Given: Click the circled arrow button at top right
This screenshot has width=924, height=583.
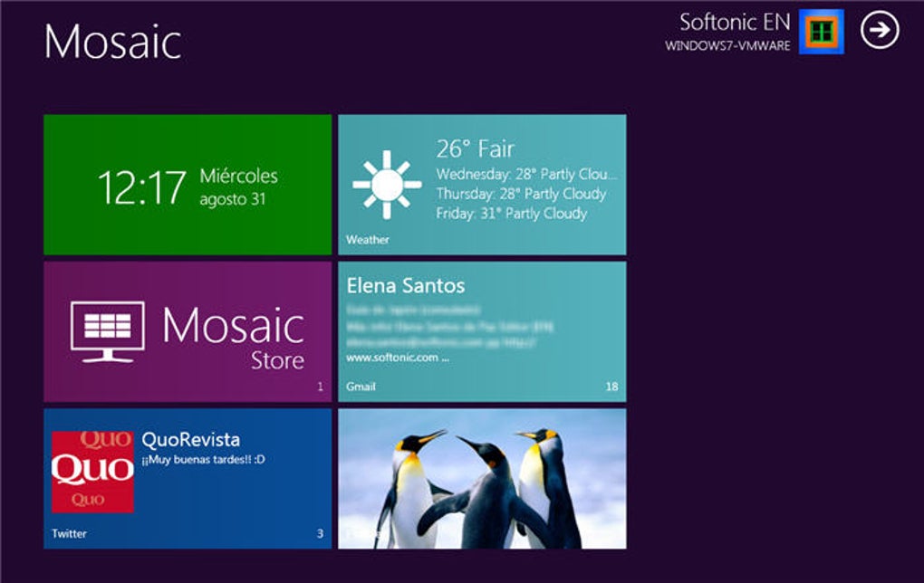Looking at the screenshot, I should pyautogui.click(x=880, y=30).
